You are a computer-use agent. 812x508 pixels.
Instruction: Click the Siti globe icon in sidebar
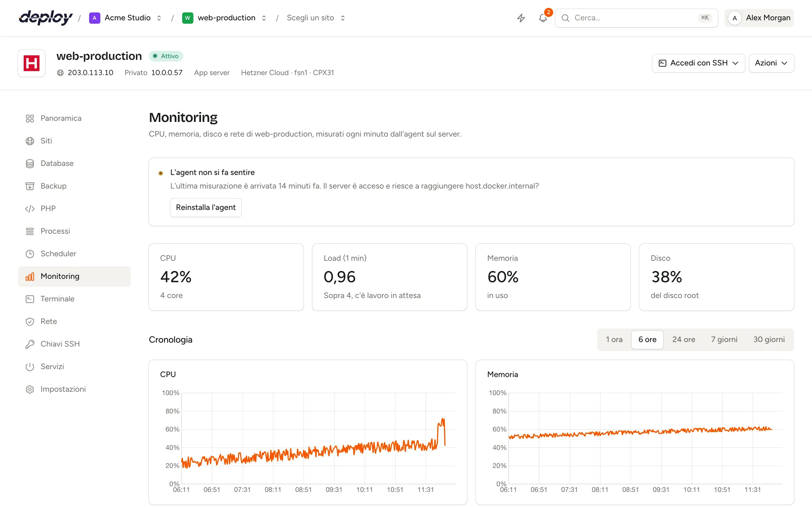pyautogui.click(x=30, y=141)
